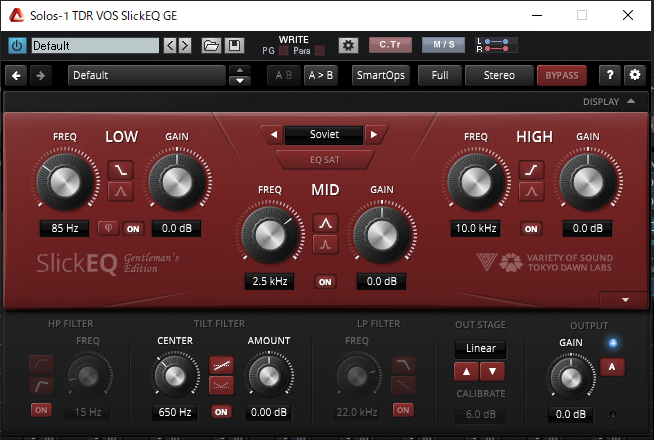Select high shelf shape for HIGH band
Viewport: 654px width, 440px height.
[531, 170]
